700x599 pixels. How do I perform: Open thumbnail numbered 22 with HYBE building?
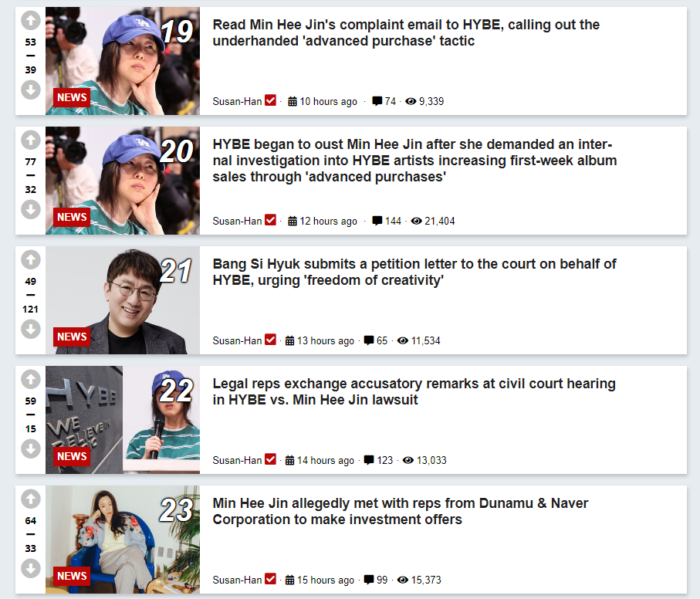tap(123, 420)
